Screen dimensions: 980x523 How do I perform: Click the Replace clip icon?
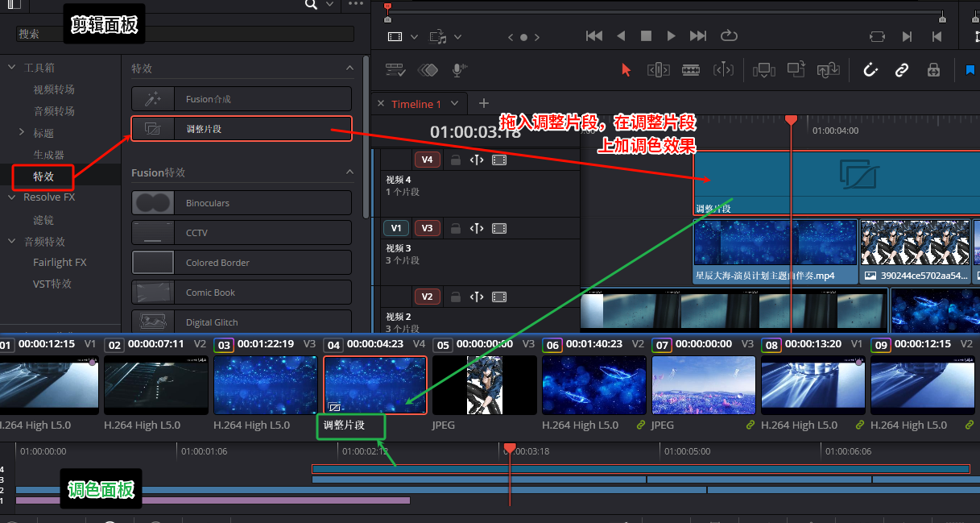829,70
